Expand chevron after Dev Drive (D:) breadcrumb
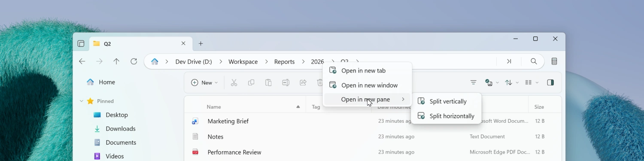644x161 pixels. pos(221,62)
